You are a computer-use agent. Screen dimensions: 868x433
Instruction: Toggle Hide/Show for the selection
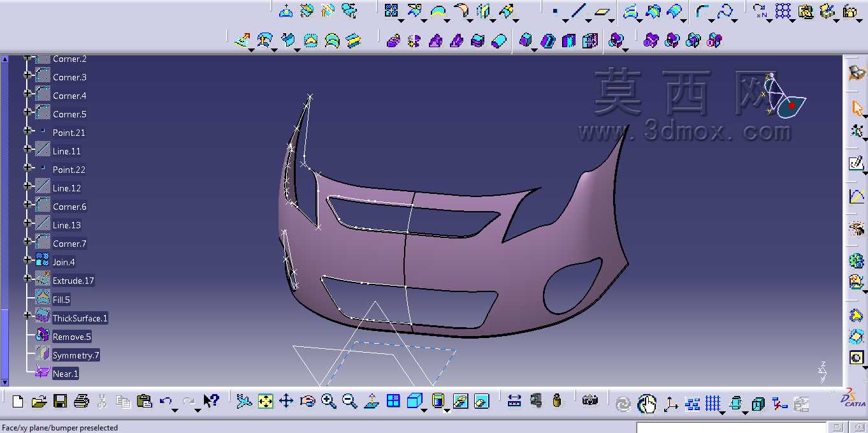tap(461, 401)
